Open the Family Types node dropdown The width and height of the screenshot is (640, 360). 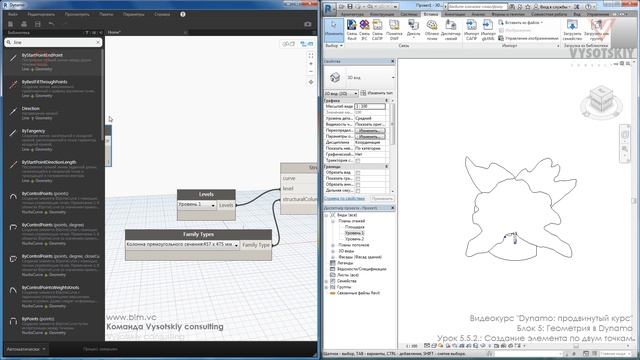coord(236,245)
